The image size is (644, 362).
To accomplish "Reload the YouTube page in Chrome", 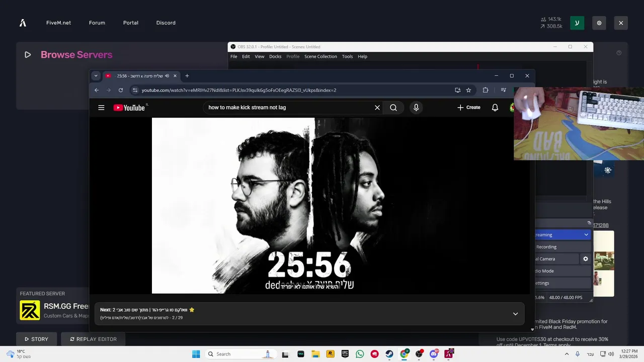I will tap(121, 90).
